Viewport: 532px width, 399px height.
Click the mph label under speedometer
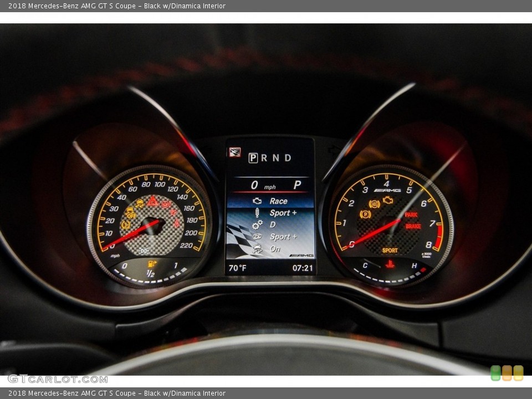[x=115, y=256]
